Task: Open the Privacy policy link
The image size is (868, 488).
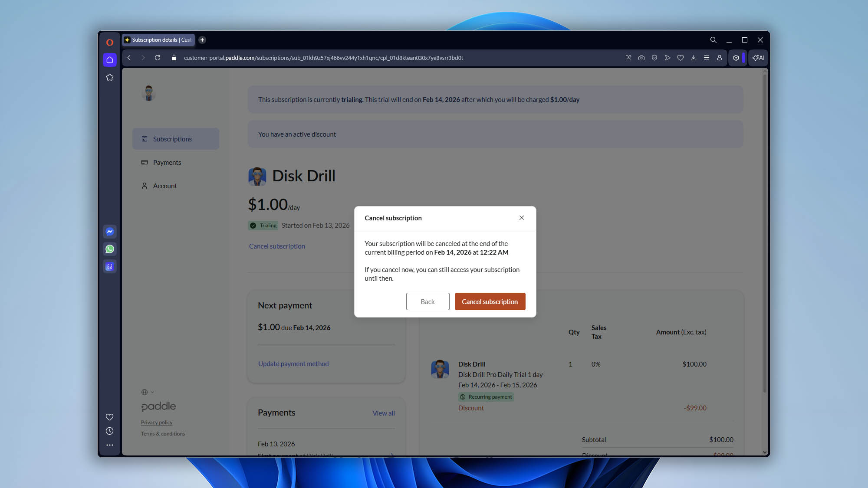Action: click(157, 422)
